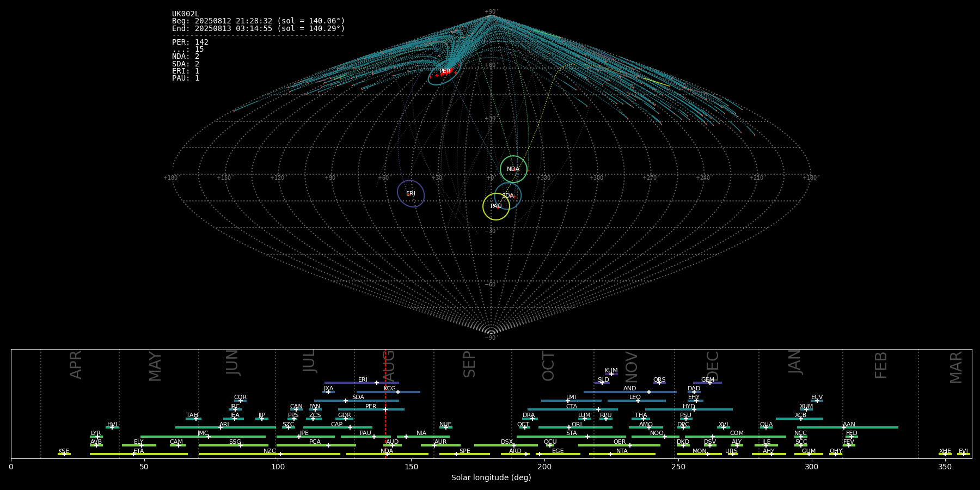Click the 'End: 20250813 03:14:55' line
Screen dimensions: 980x490
point(259,28)
